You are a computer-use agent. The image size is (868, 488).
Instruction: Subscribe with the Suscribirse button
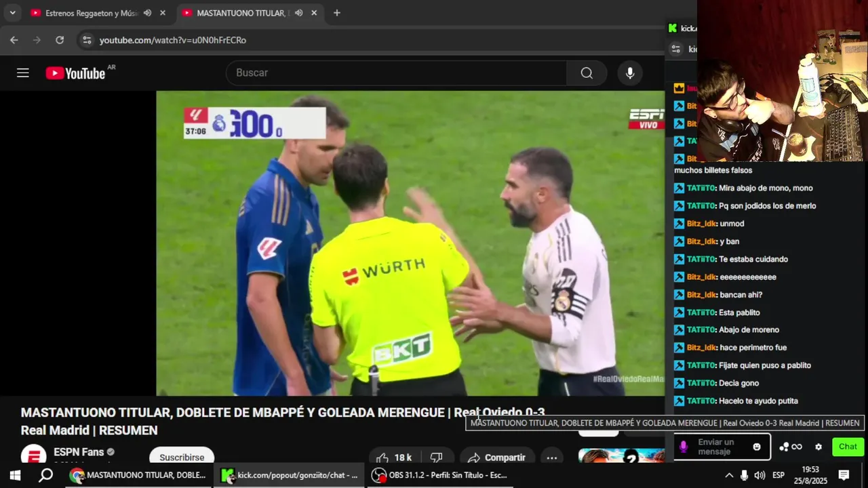tap(182, 456)
